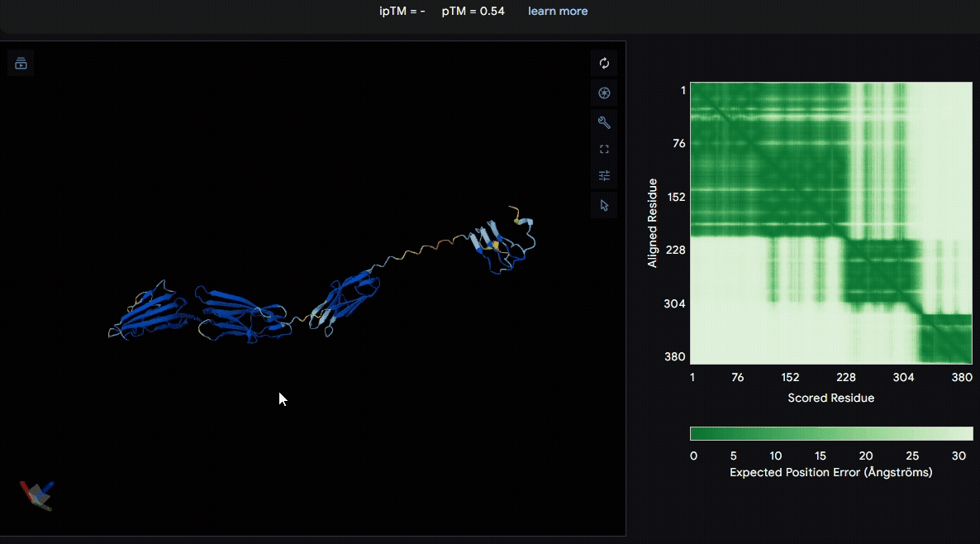Click the Expected Position Error color bar
The height and width of the screenshot is (544, 980).
(831, 433)
